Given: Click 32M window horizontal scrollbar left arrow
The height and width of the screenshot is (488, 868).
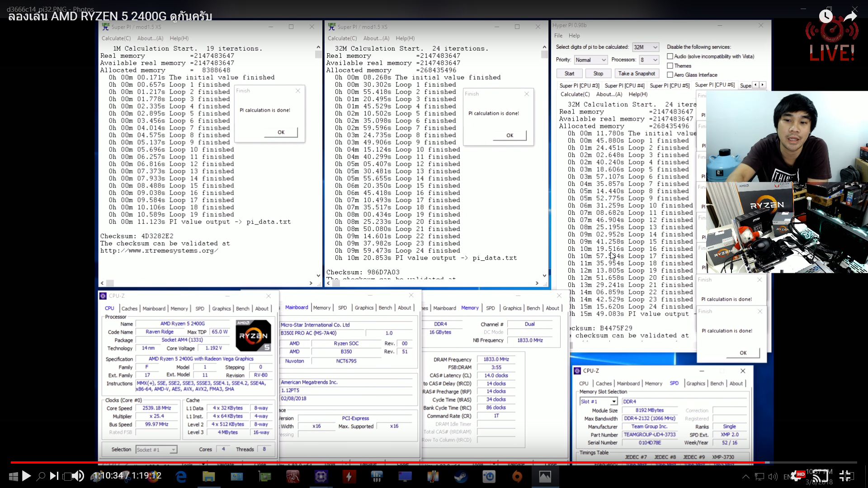Looking at the screenshot, I should 328,283.
